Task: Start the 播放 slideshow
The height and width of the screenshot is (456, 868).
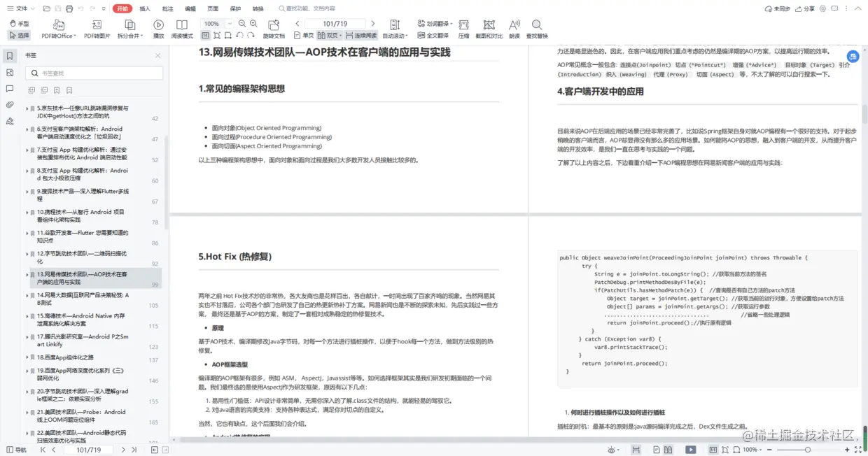Action: tap(159, 29)
